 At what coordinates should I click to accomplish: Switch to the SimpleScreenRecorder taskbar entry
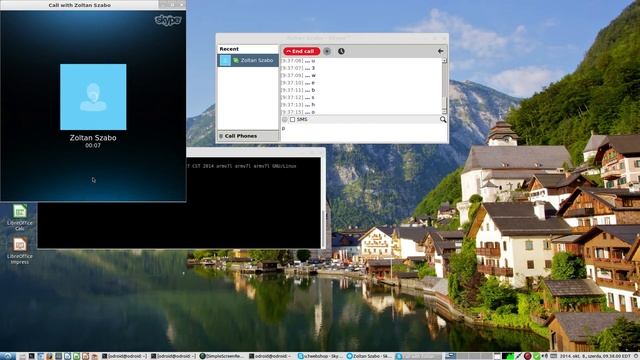pos(222,356)
